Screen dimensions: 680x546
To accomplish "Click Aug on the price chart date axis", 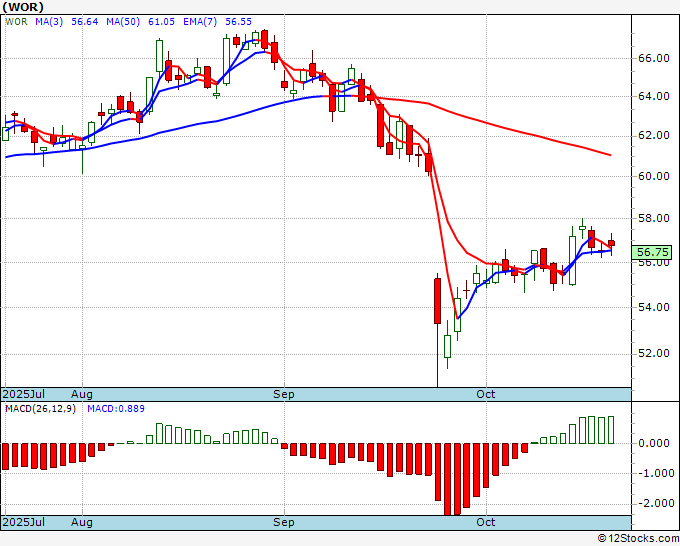I will coord(82,395).
